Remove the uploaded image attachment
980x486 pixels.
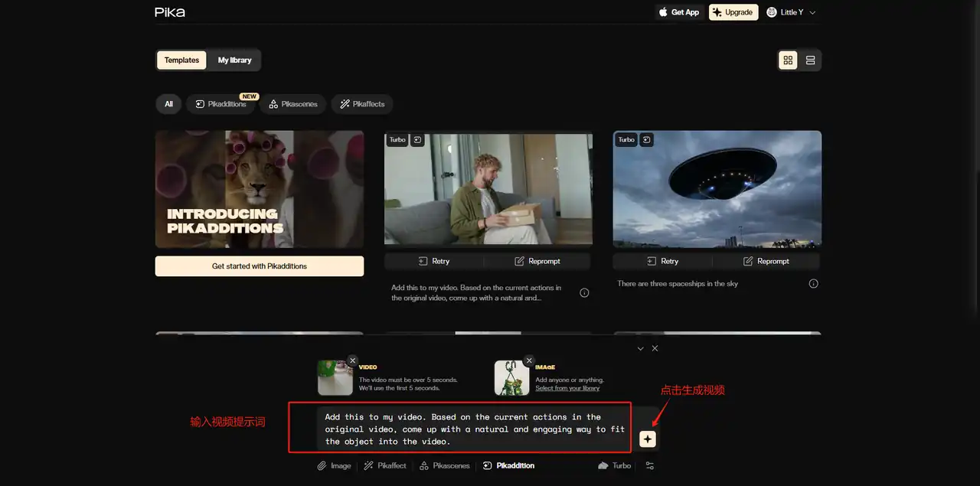click(528, 360)
